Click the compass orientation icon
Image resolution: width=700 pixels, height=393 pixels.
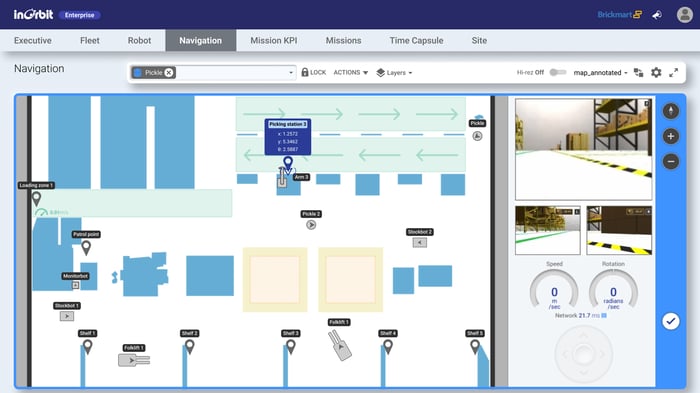click(671, 111)
